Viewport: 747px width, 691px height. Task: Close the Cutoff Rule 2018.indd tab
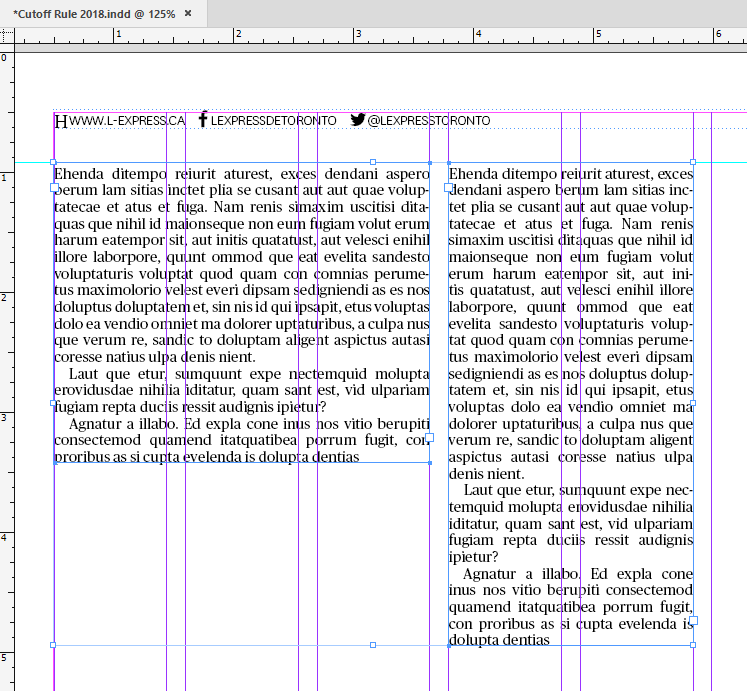coord(188,13)
